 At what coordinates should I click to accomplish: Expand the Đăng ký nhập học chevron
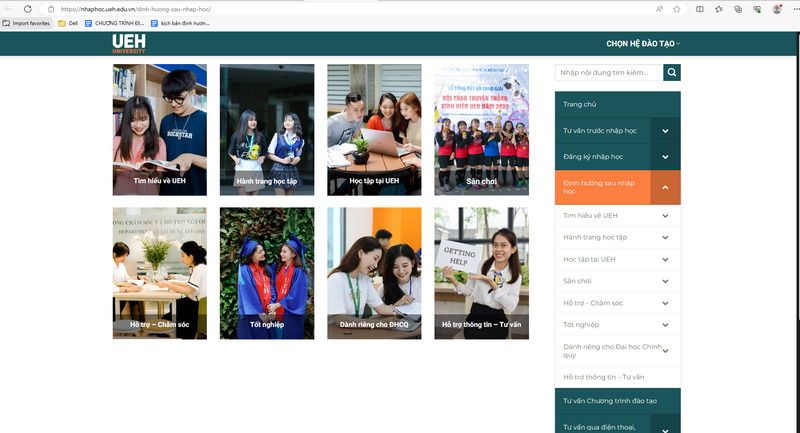coord(665,157)
